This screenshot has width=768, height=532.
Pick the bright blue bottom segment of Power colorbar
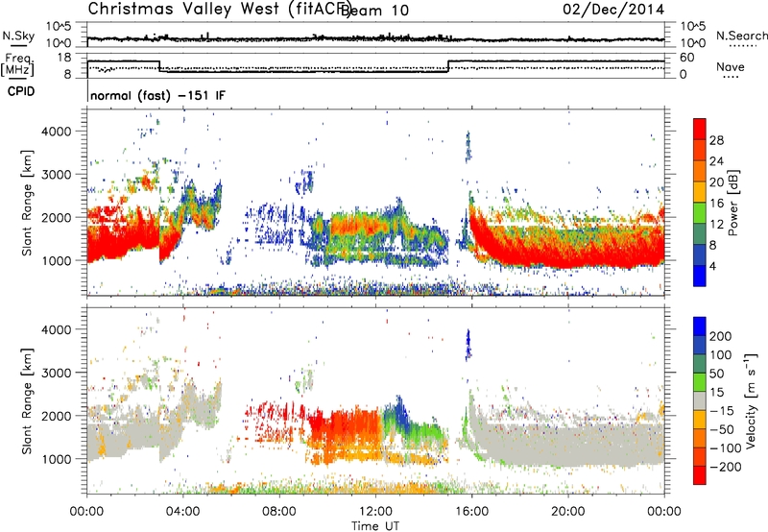(x=700, y=276)
